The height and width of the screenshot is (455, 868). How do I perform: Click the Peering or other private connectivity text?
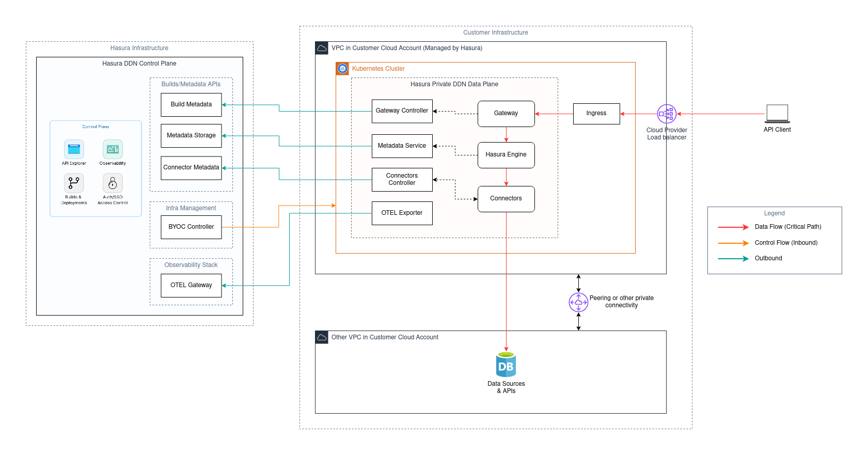pos(622,302)
